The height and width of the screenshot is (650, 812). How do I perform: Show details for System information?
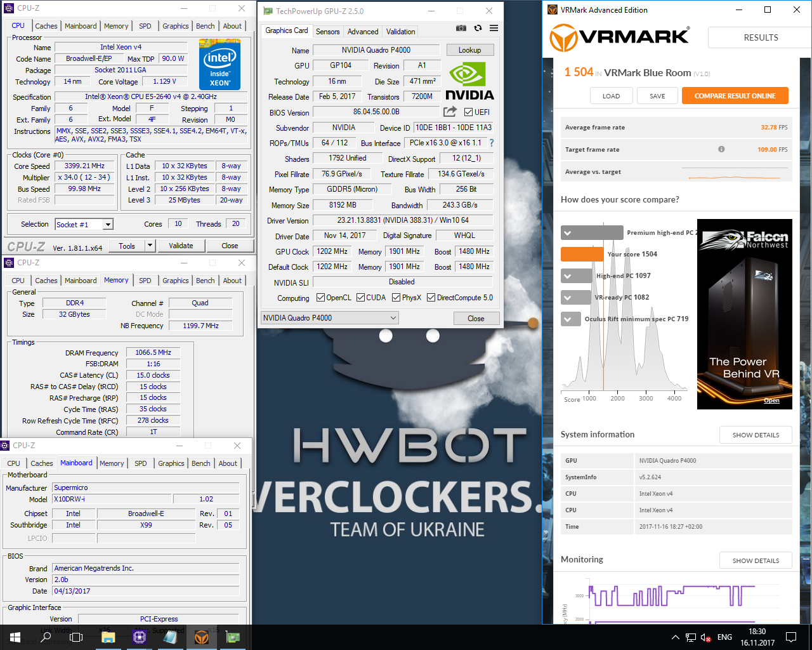756,435
